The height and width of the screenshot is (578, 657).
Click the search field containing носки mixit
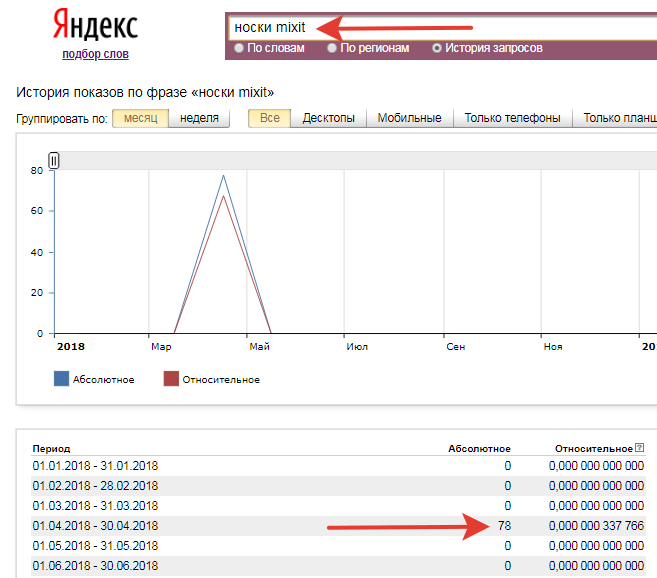pos(442,28)
